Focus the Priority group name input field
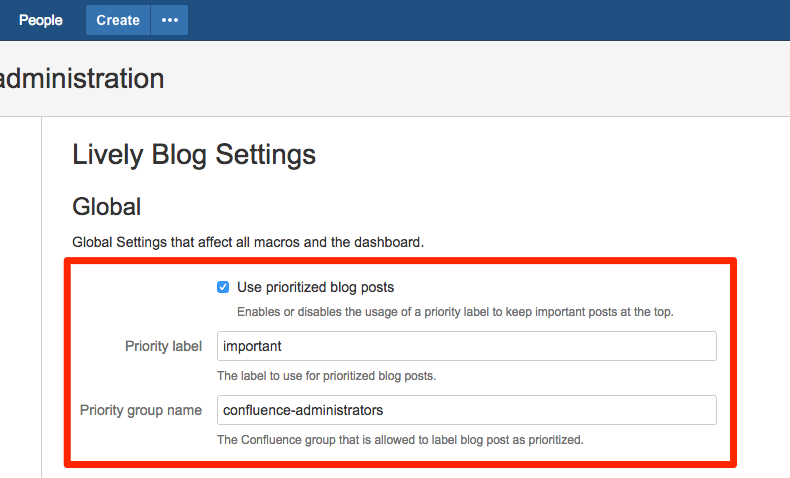790x478 pixels. [x=467, y=410]
